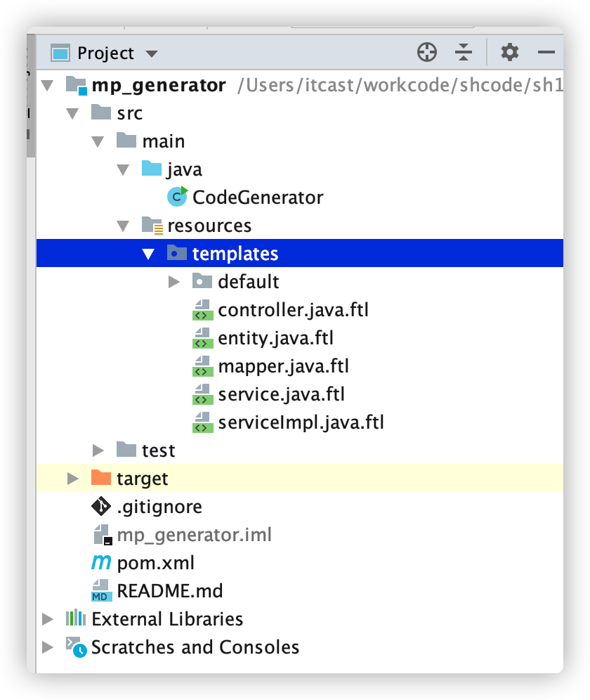Click the Maven pom.xml file icon

(101, 562)
